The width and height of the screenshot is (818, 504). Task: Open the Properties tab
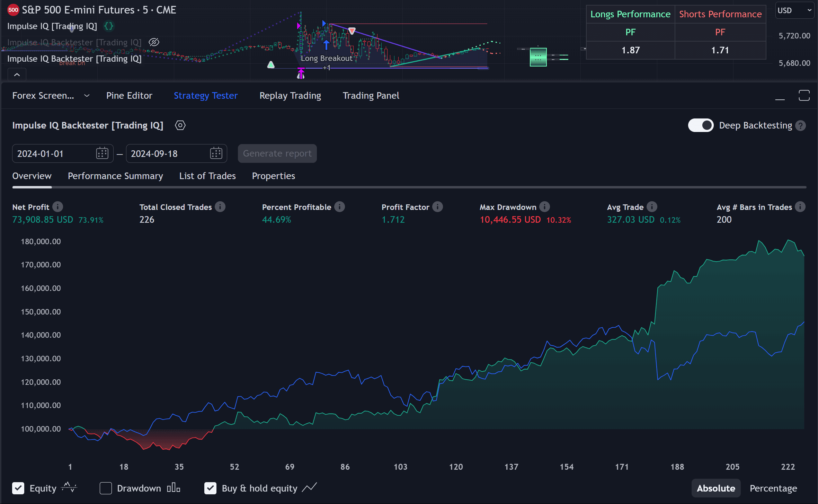tap(274, 176)
